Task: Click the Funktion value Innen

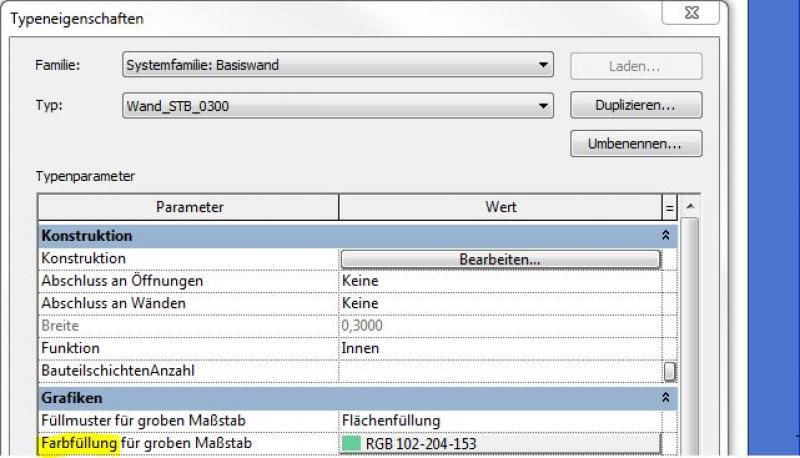Action: pyautogui.click(x=500, y=348)
